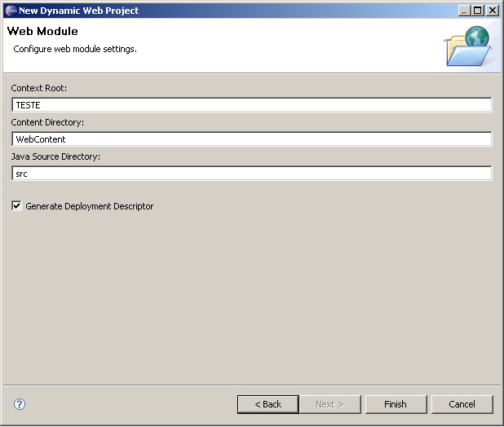Click the Content Directory input field

(x=252, y=139)
